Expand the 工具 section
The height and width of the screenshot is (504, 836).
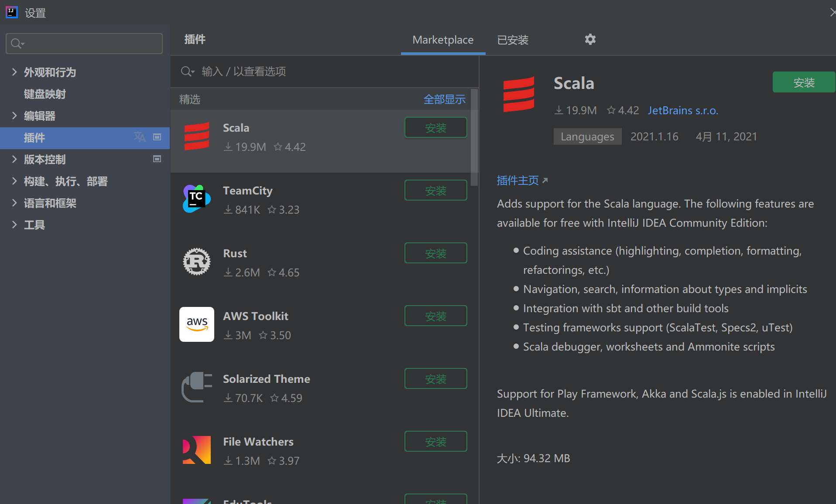pyautogui.click(x=14, y=225)
